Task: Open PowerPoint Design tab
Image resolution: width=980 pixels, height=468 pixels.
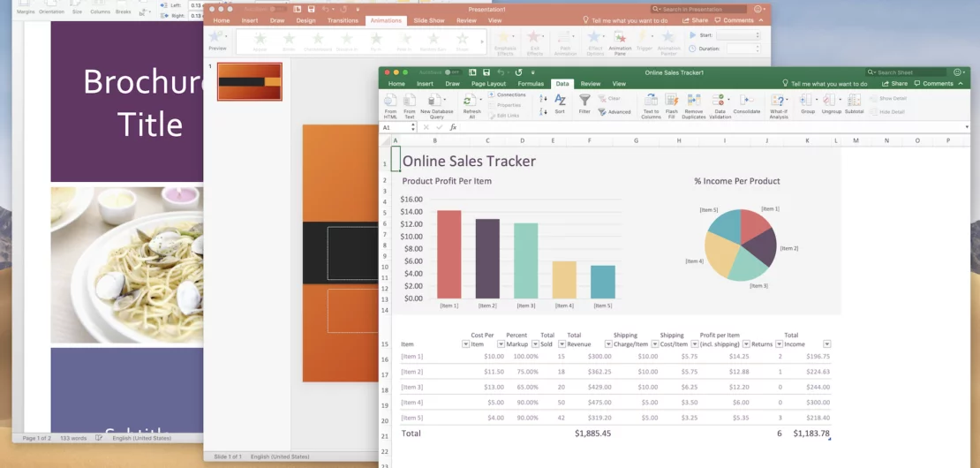Action: tap(305, 20)
